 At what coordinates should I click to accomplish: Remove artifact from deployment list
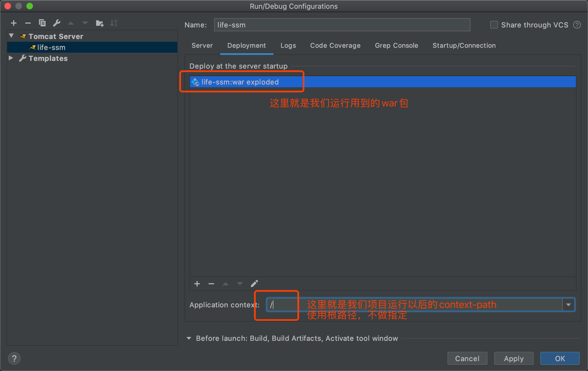tap(211, 284)
